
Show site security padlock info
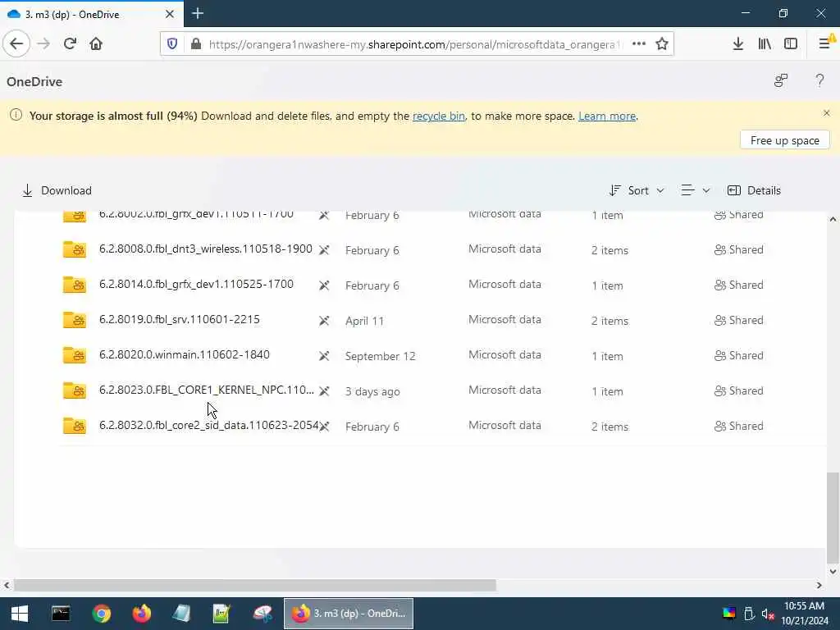tap(196, 44)
